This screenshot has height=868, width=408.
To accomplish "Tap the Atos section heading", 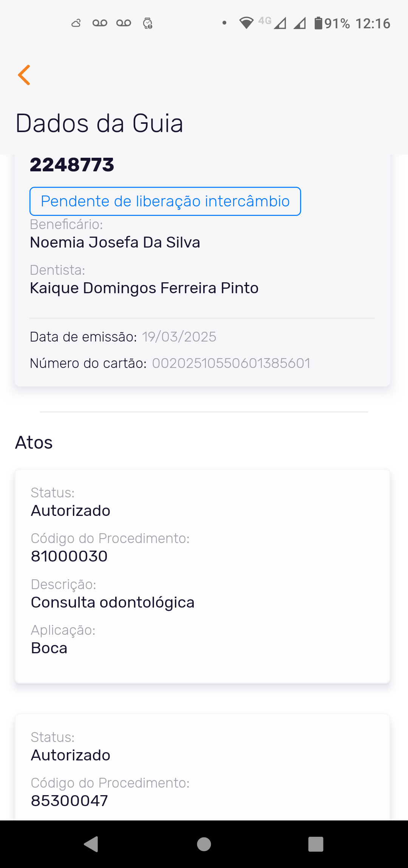I will (x=34, y=442).
